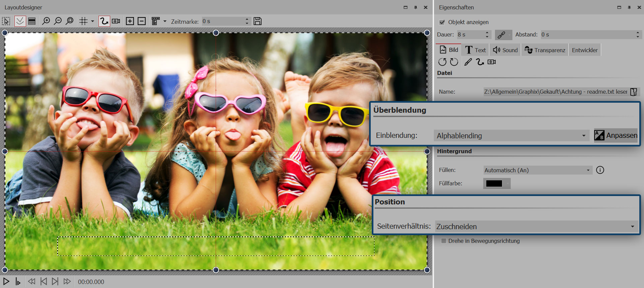The width and height of the screenshot is (644, 288).
Task: Open the Einblendung Alphablending dropdown
Action: pyautogui.click(x=511, y=136)
